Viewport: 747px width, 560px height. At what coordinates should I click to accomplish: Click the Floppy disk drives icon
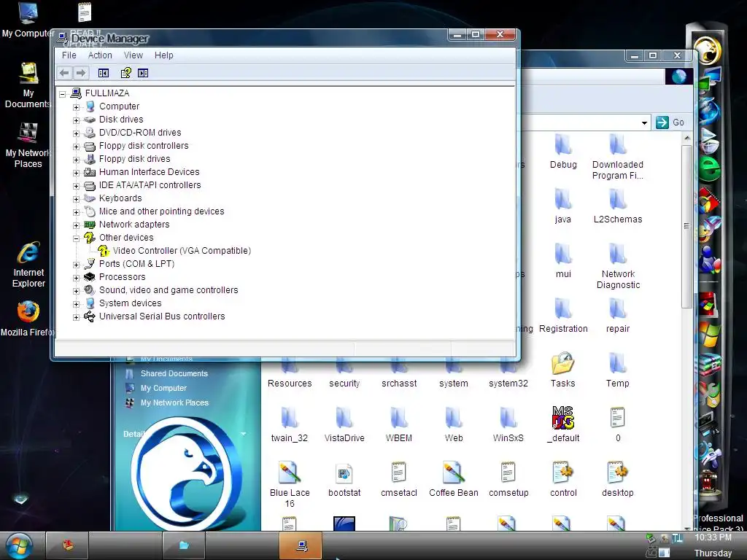(90, 158)
